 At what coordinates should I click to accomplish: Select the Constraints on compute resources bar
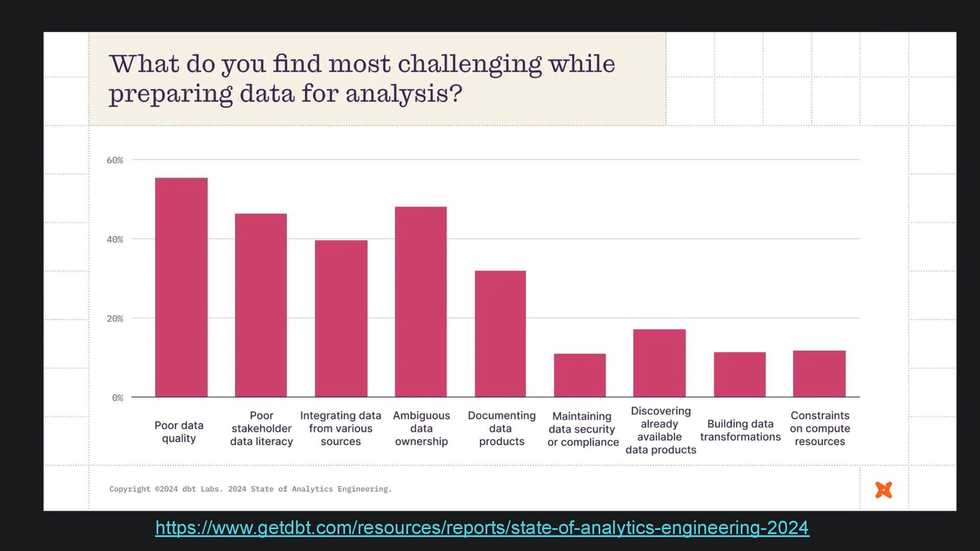point(819,373)
